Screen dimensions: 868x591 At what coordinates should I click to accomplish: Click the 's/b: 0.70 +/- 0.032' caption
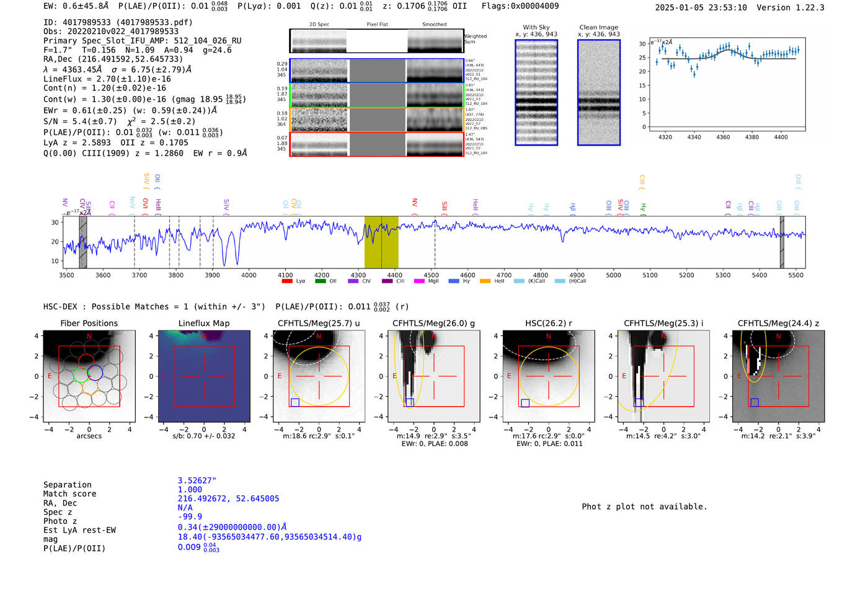204,436
